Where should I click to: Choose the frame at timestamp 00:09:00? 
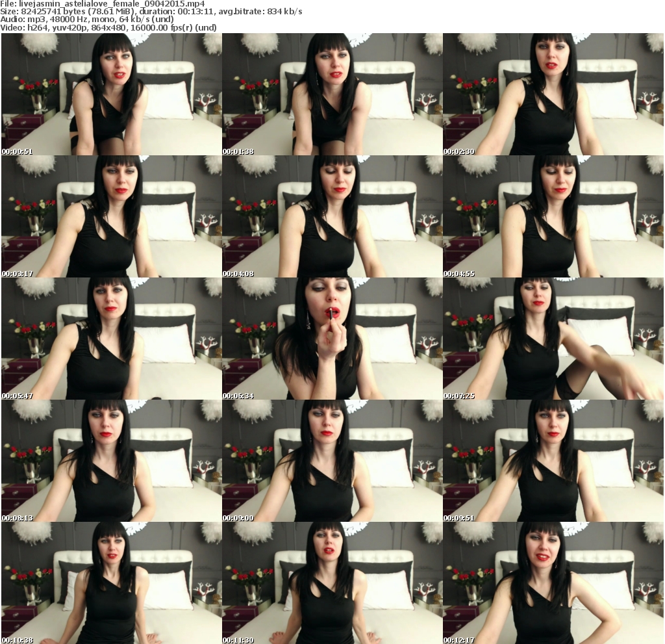click(x=332, y=461)
